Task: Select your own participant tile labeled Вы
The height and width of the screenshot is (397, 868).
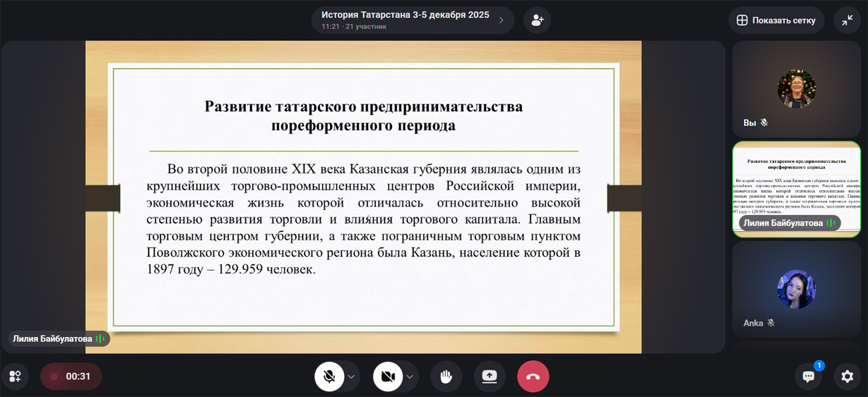Action: (x=796, y=89)
